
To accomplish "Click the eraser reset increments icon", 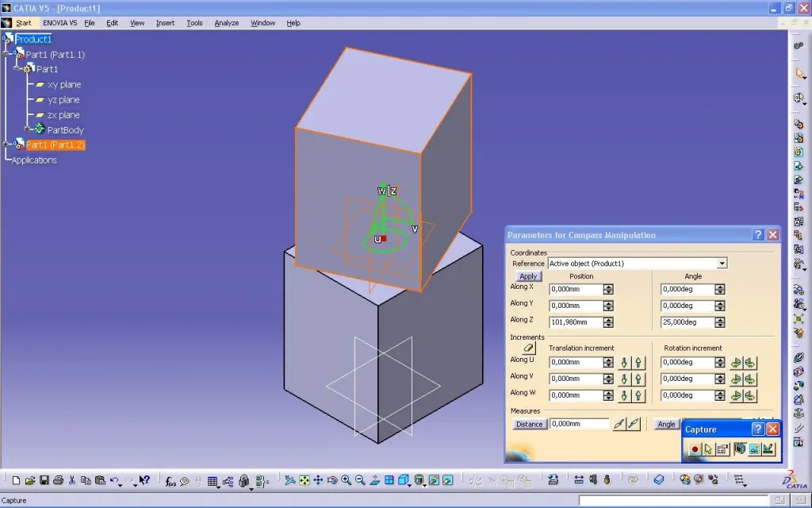I will point(529,348).
